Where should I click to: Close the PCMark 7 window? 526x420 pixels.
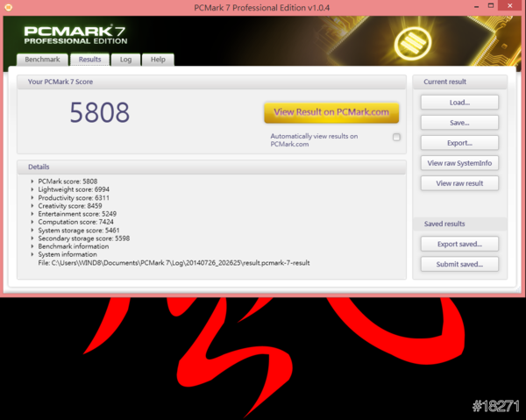click(x=510, y=6)
